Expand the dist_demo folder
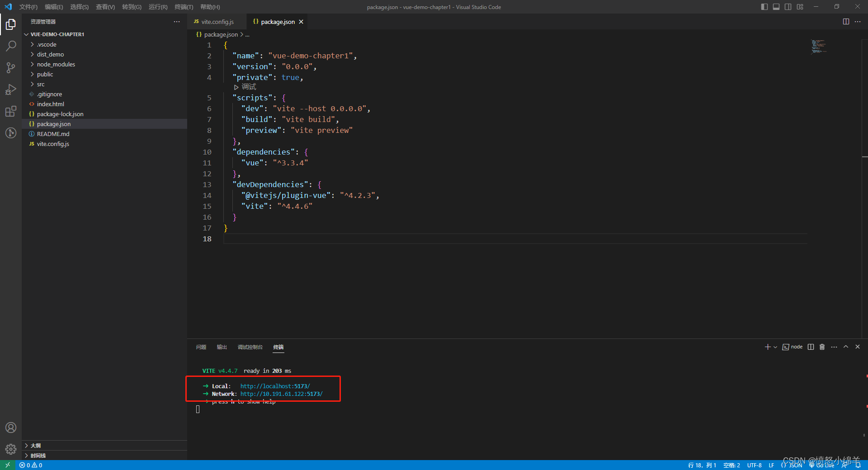 104,54
